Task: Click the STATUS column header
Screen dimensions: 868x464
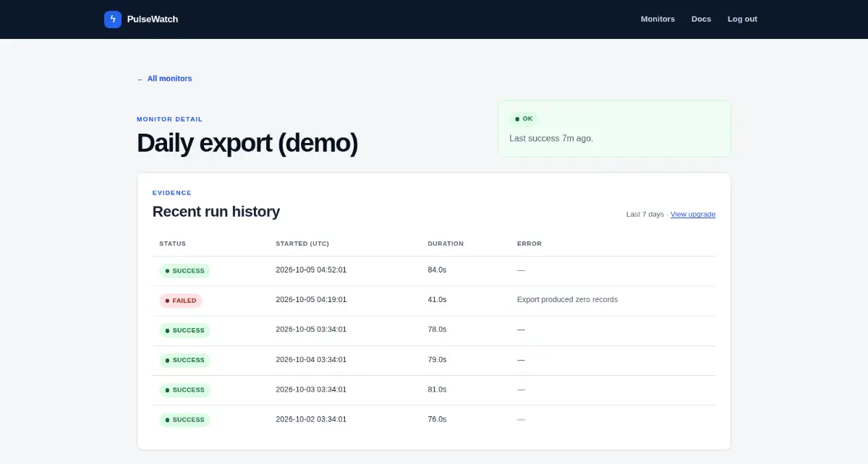Action: click(173, 244)
